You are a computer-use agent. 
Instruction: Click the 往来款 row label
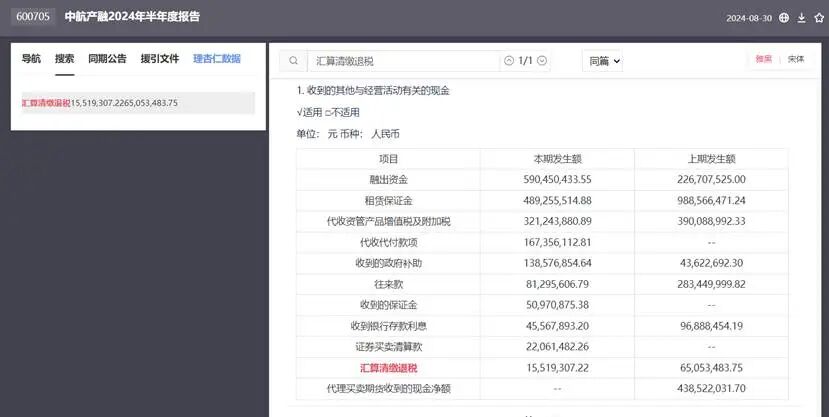(x=388, y=284)
